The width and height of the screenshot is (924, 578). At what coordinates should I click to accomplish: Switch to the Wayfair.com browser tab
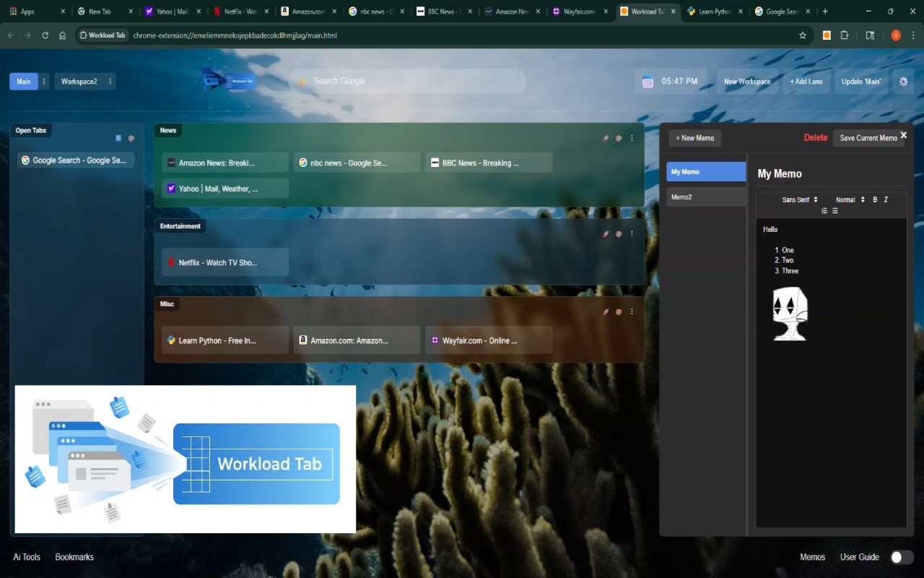(578, 12)
